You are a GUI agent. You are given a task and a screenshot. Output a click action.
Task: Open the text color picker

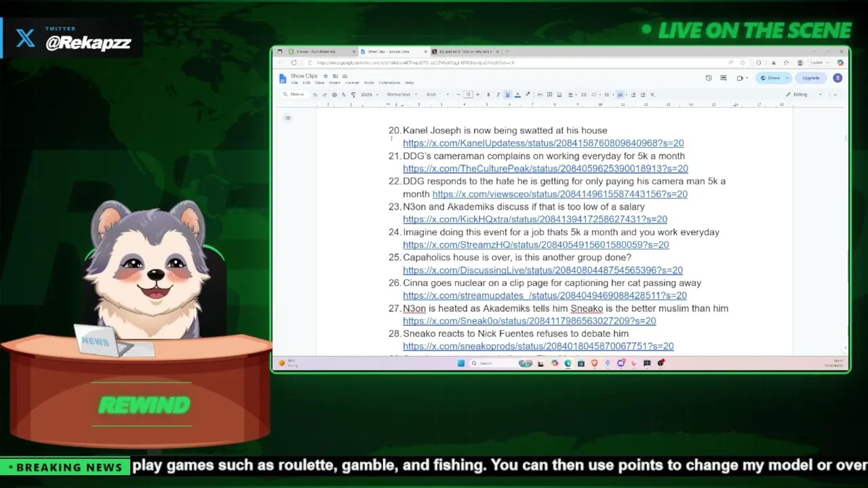[517, 95]
